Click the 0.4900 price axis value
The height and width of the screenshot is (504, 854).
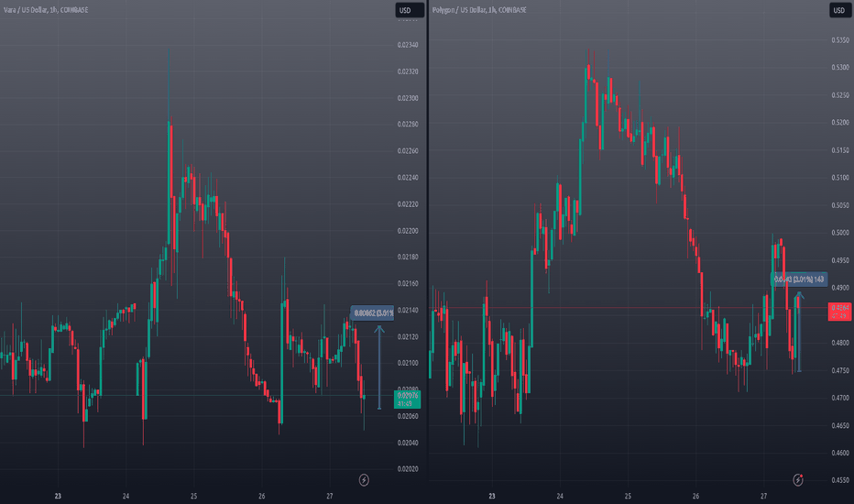[x=840, y=289]
